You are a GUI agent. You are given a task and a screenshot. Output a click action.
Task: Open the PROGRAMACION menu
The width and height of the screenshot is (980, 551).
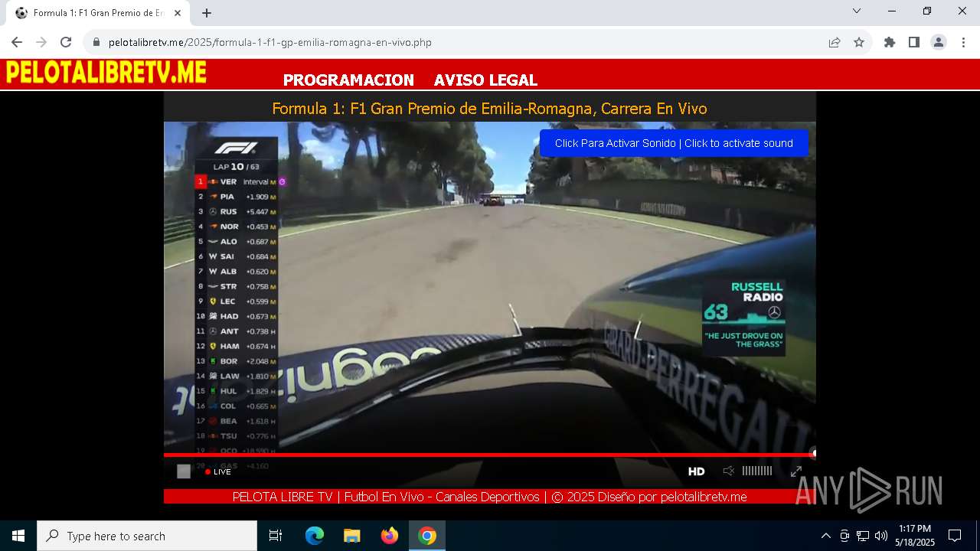pyautogui.click(x=348, y=80)
